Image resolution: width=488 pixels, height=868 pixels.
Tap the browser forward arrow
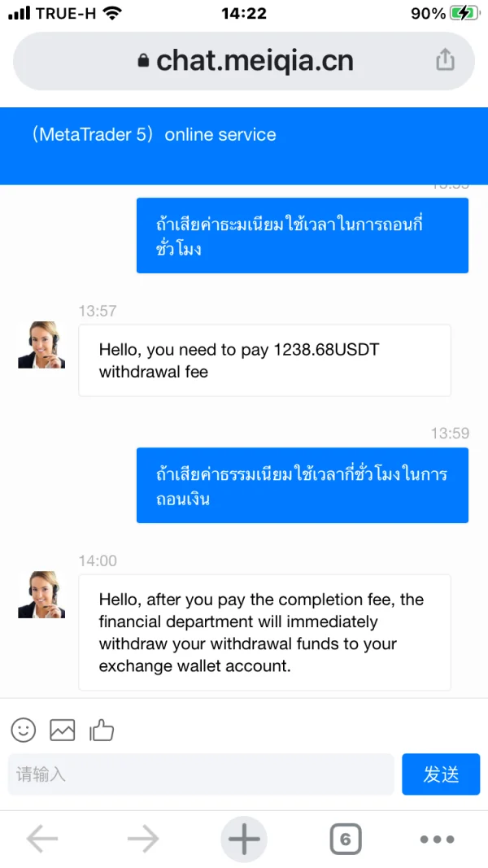point(143,839)
